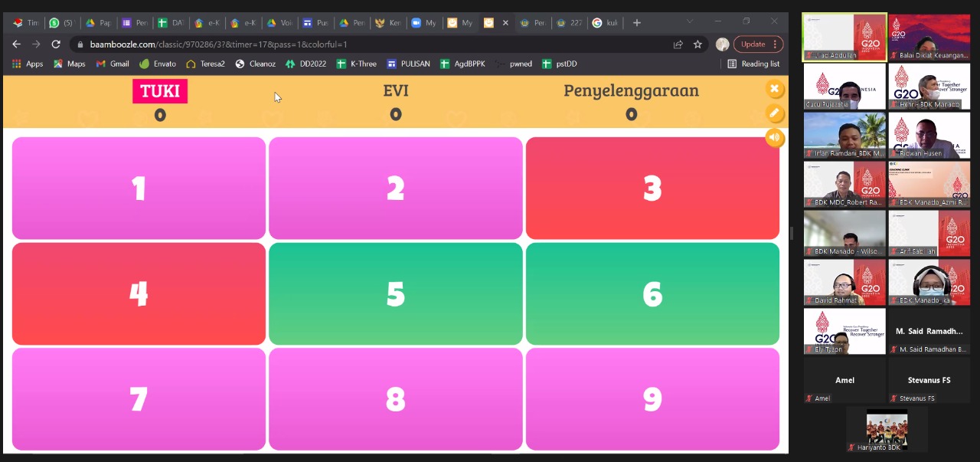Select question tile number 5
This screenshot has width=980, height=462.
click(395, 293)
